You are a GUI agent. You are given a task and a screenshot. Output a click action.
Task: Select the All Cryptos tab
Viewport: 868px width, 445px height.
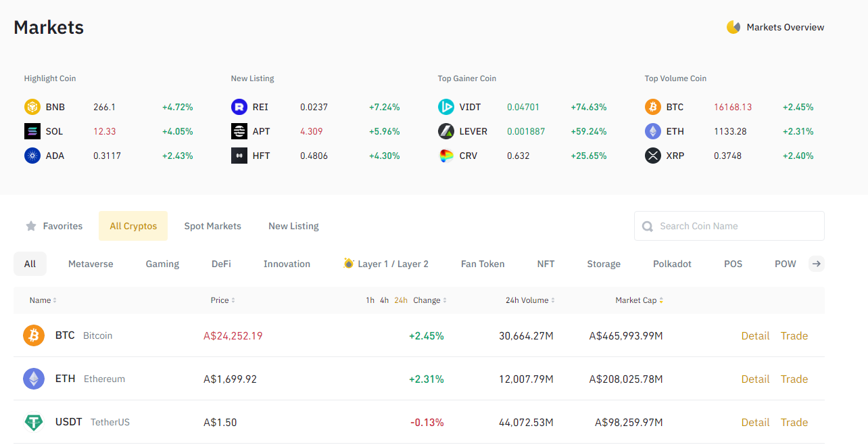point(133,226)
